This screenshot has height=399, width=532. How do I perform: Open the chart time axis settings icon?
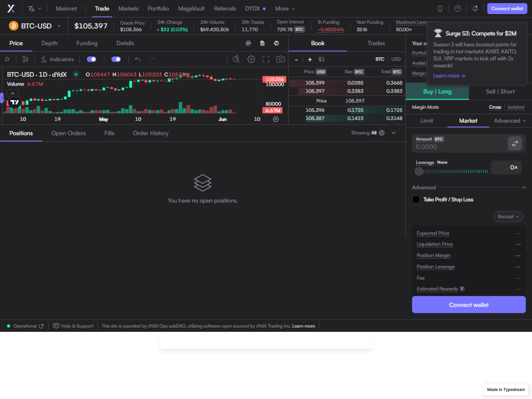pyautogui.click(x=276, y=119)
